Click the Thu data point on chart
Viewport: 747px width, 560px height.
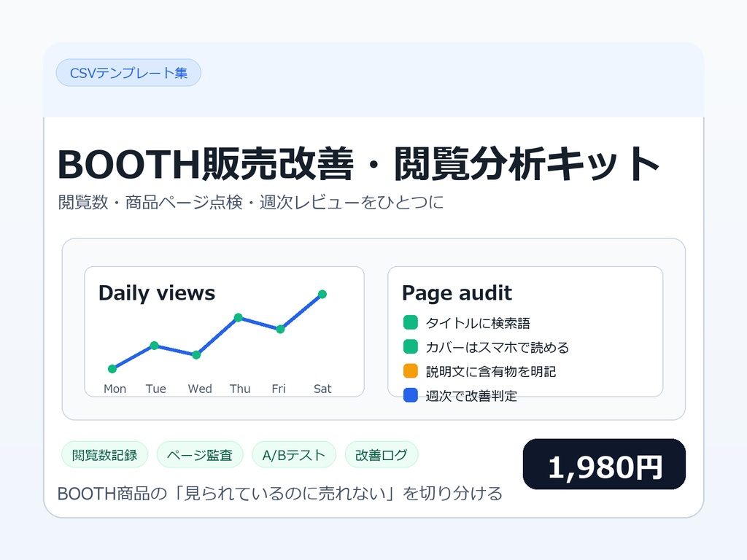point(239,318)
